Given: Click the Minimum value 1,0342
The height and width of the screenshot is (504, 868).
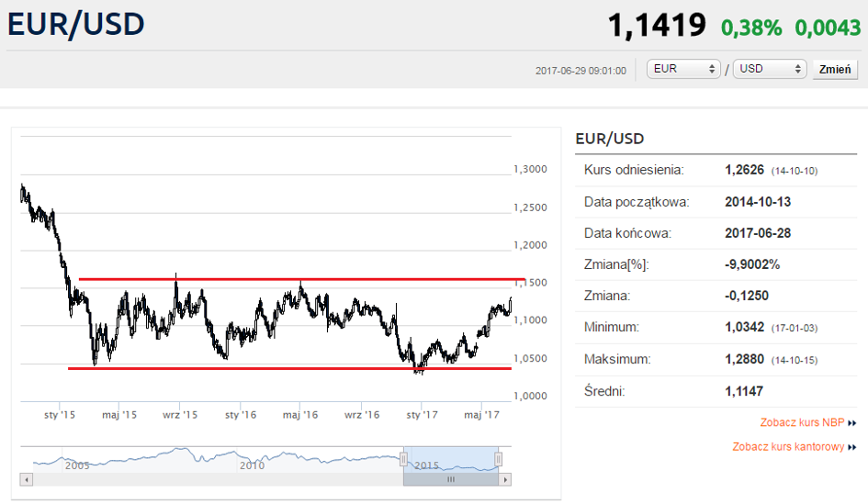Looking at the screenshot, I should point(744,327).
